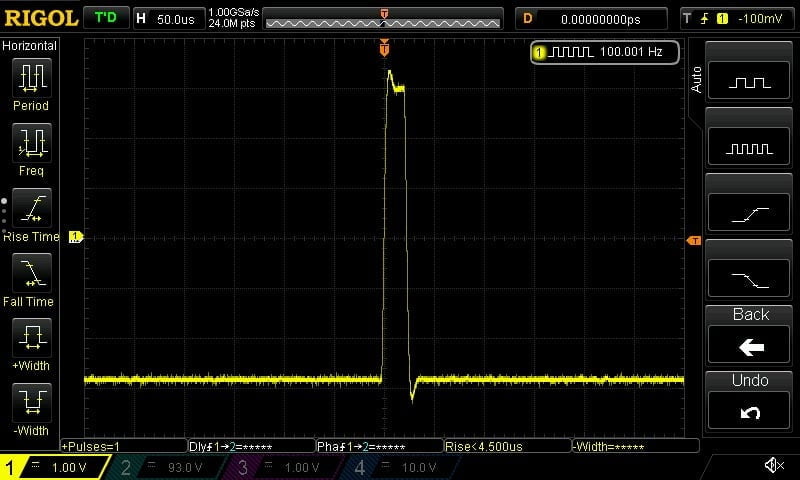Screen dimensions: 800x480
Task: Select the Fall Time measurement icon
Action: (32, 272)
